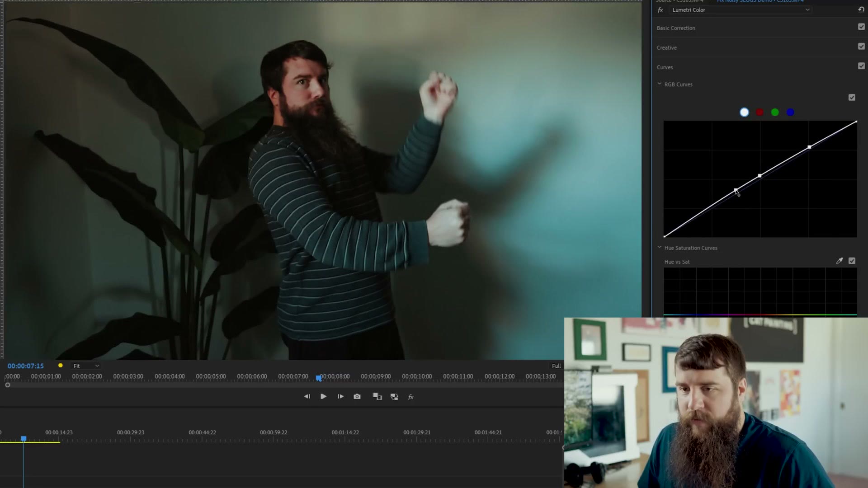868x488 pixels.
Task: Click the 00:00:04:00 mark on the ruler
Action: coord(170,376)
